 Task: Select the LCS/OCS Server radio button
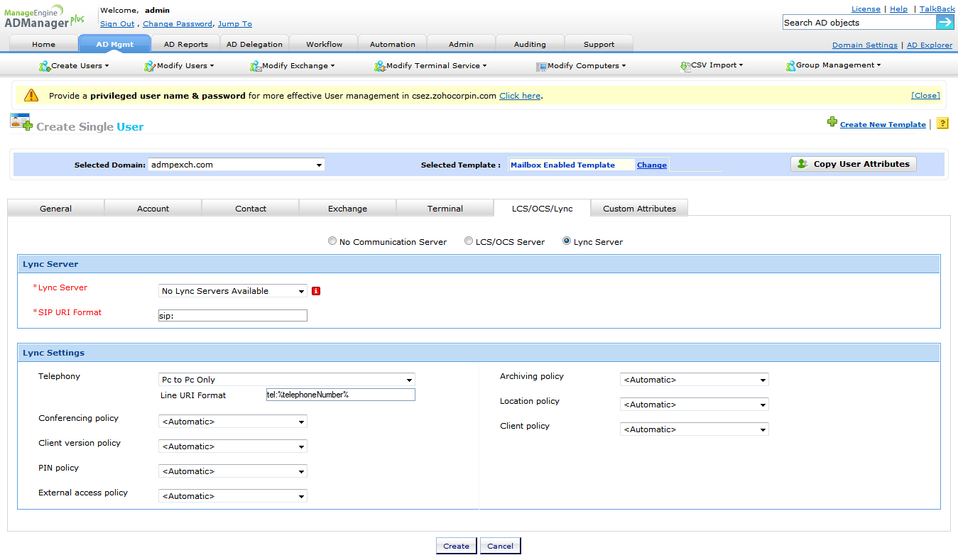coord(469,241)
